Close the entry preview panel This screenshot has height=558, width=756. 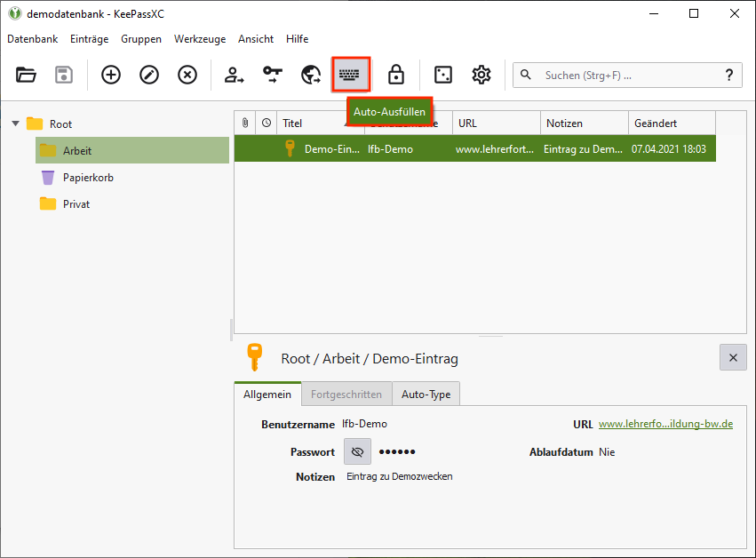pos(733,357)
